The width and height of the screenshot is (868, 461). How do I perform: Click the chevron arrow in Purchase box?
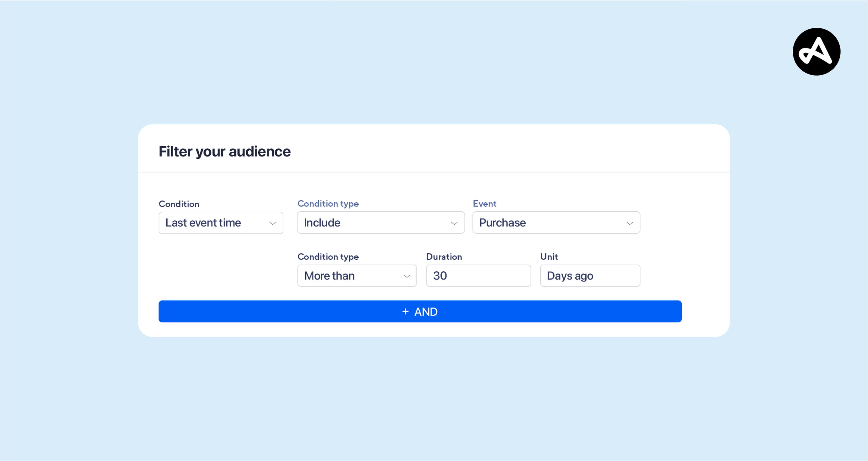(629, 223)
